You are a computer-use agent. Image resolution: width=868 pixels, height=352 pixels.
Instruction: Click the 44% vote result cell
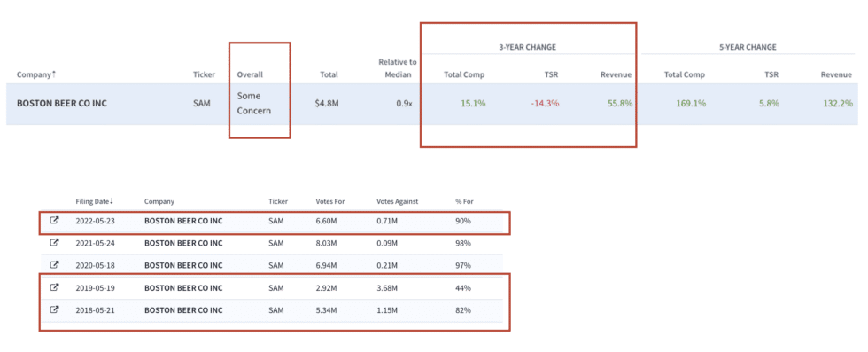(462, 287)
